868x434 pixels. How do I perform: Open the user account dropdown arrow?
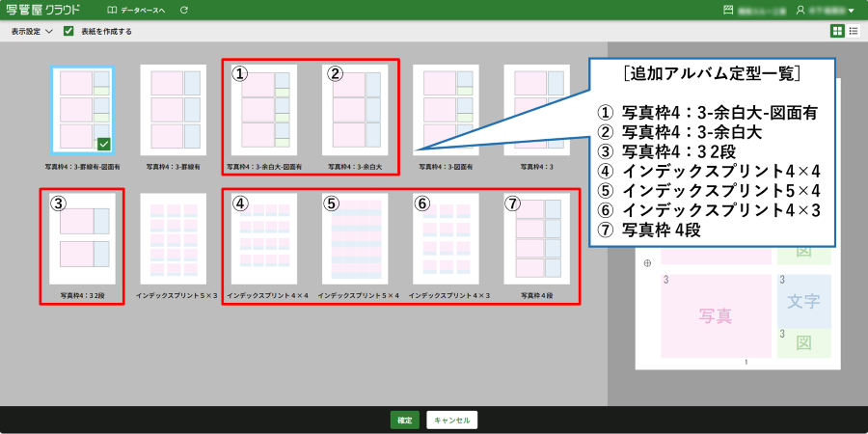(x=852, y=11)
